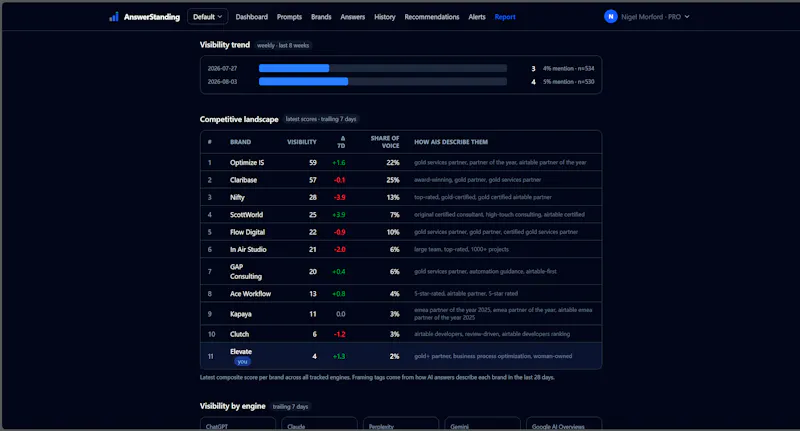Click the Competitive landscape heading
Screen dimensions: 800x431
(x=239, y=119)
